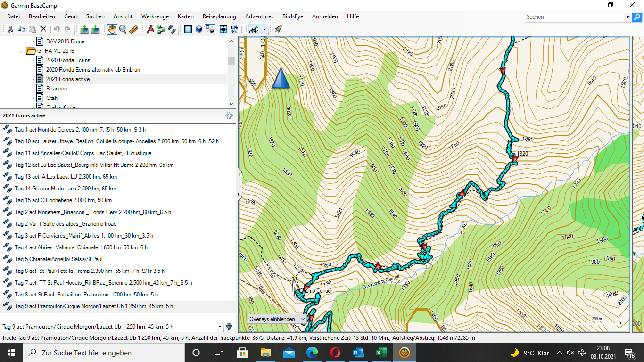Select the 2020 Ronda Ecrins list
The height and width of the screenshot is (362, 644).
tap(68, 60)
